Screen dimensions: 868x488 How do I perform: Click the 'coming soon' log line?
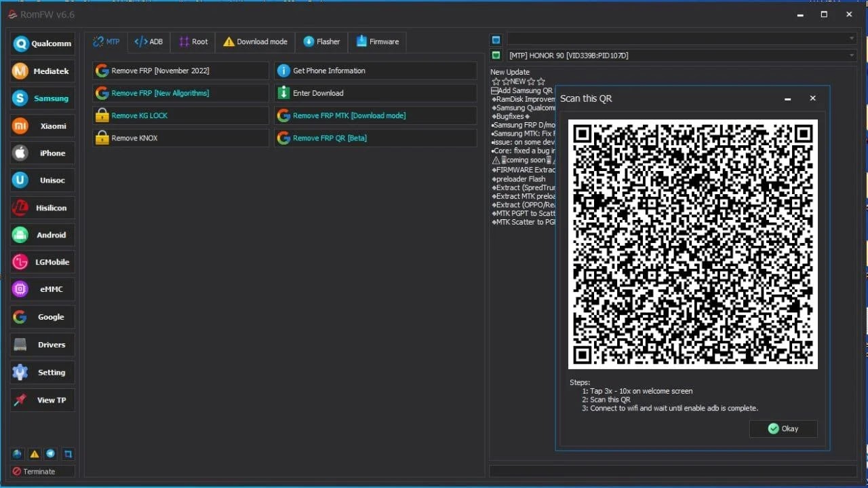point(524,160)
